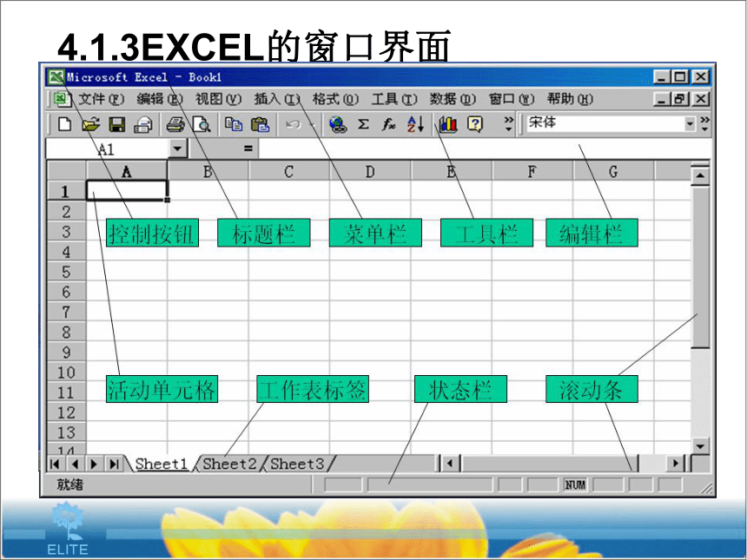Click the Name Box showing A1
This screenshot has width=747, height=560.
(x=107, y=149)
